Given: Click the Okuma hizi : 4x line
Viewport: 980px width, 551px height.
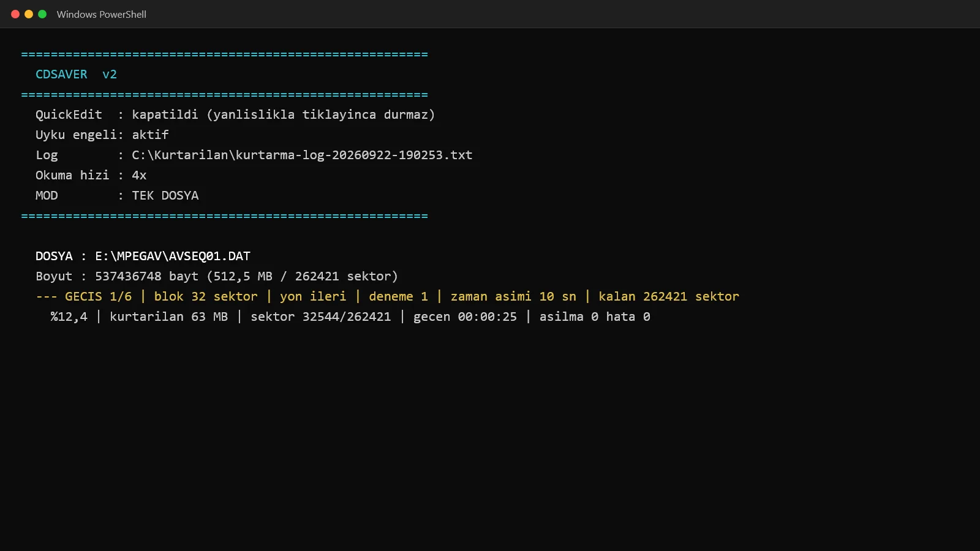Looking at the screenshot, I should point(91,175).
